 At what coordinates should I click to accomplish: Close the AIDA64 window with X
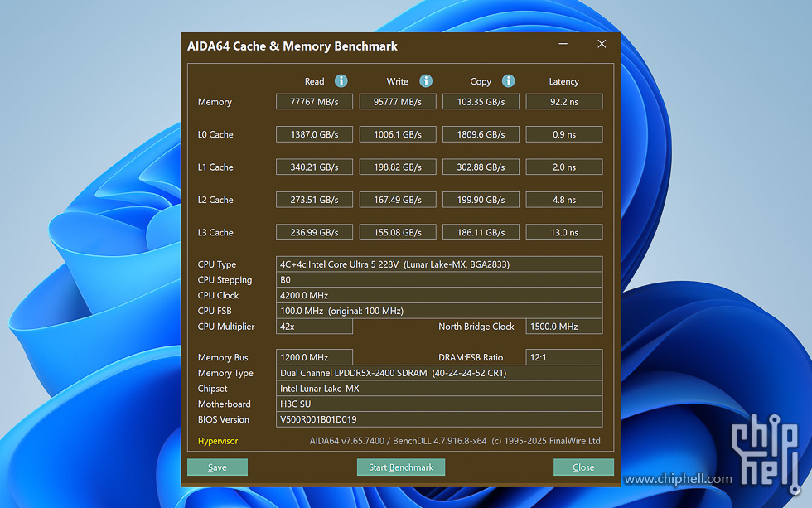click(602, 44)
